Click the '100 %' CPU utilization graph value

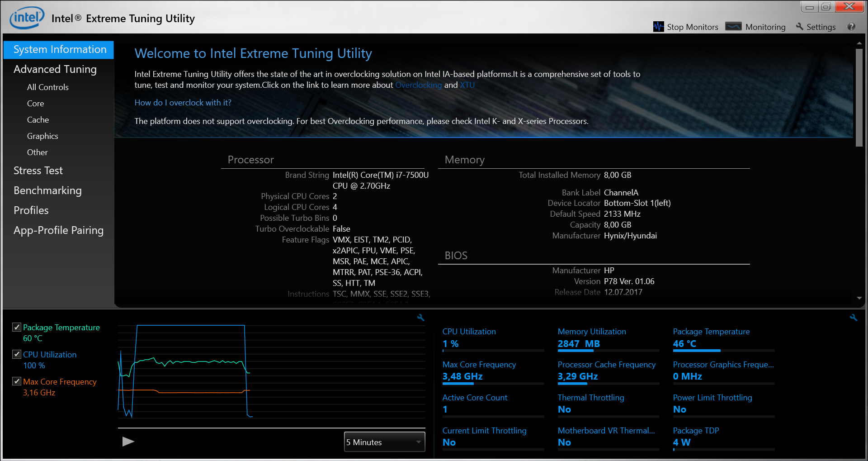tap(34, 366)
